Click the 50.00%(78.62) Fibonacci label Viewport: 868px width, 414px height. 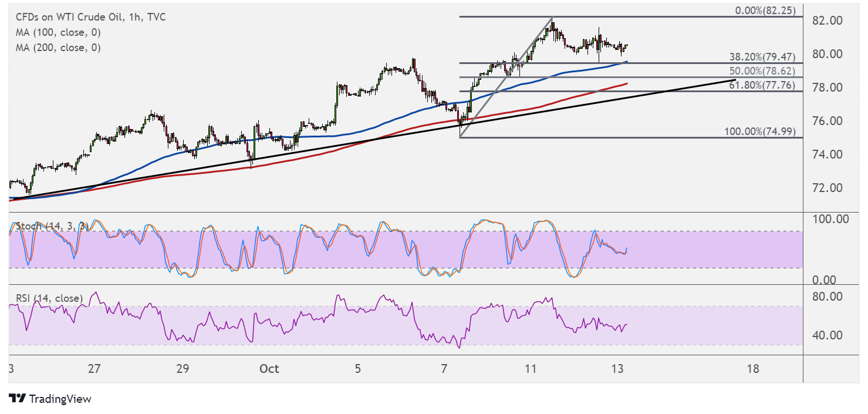(762, 71)
